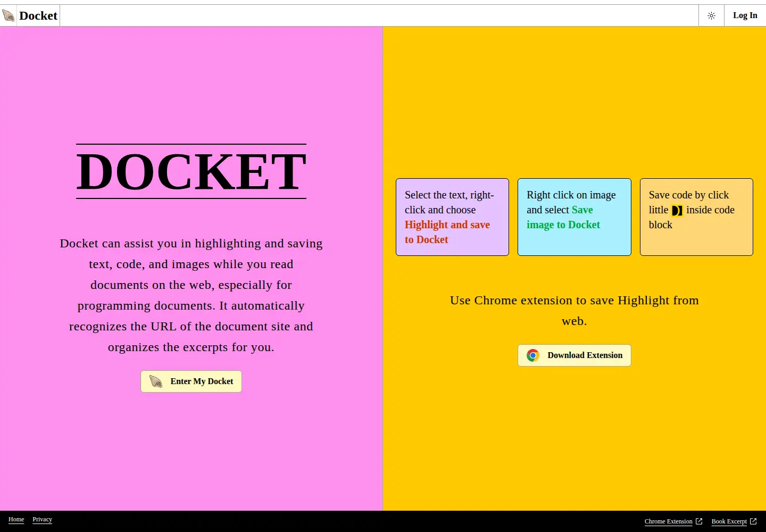Screen dimensions: 766x532
Task: Click the 'Use Chrome extension to save' text
Action: (x=574, y=311)
